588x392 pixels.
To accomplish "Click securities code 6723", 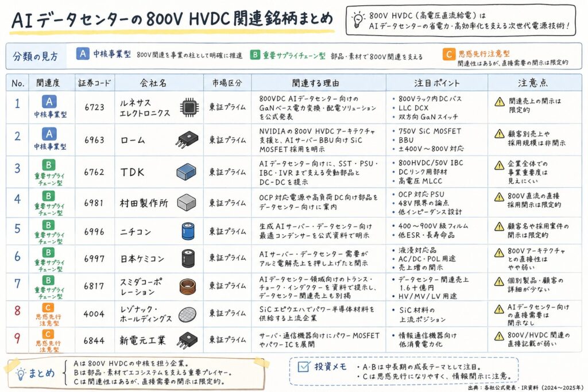I will [95, 107].
